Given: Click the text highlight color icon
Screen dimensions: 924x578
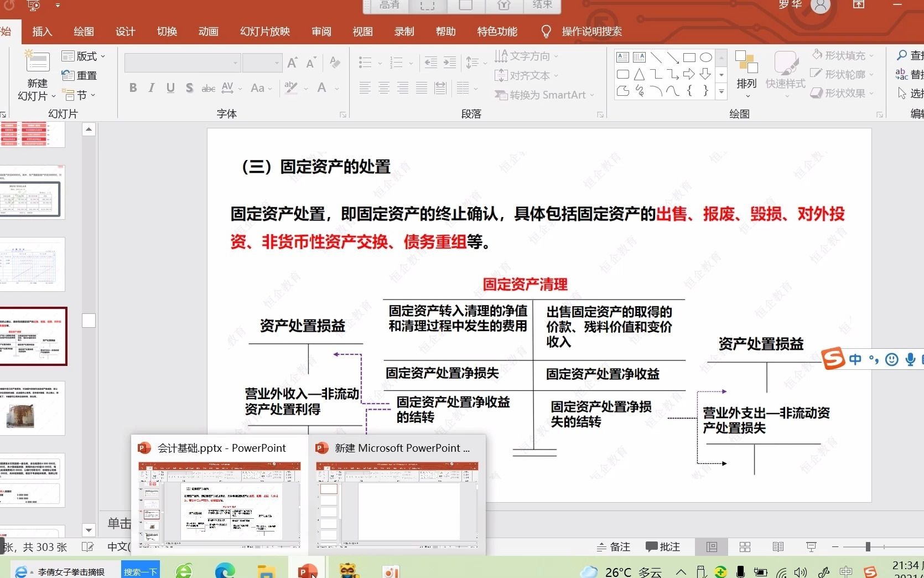Looking at the screenshot, I should (291, 88).
